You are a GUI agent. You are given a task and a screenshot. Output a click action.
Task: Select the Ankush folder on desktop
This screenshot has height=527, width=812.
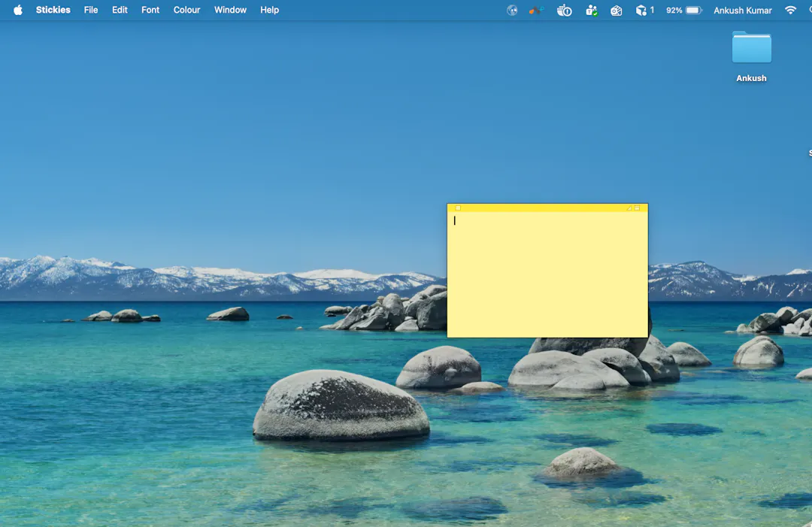tap(751, 56)
